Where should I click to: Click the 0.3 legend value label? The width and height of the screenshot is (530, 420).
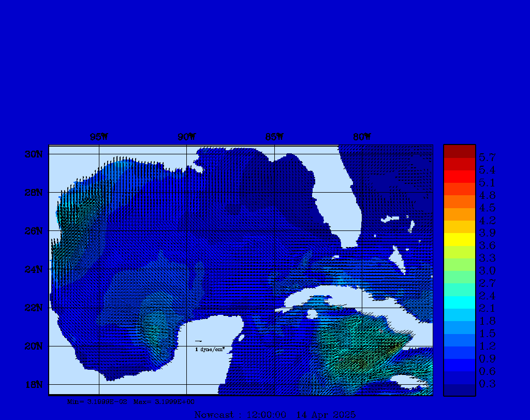point(487,384)
